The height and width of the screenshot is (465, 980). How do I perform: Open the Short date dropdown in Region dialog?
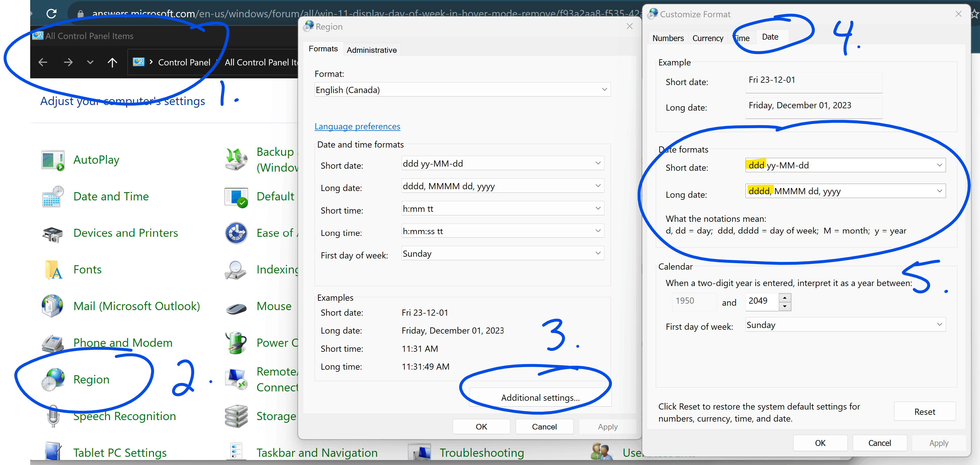click(x=598, y=163)
